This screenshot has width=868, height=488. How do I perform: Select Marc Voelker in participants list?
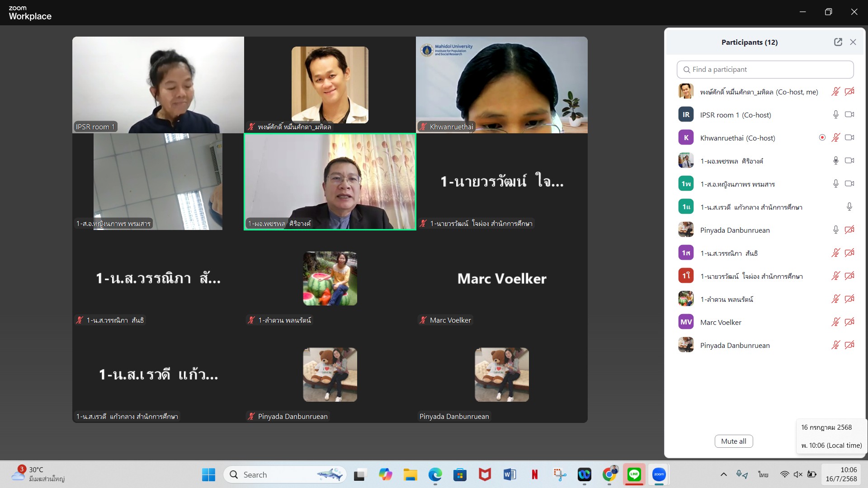point(721,323)
